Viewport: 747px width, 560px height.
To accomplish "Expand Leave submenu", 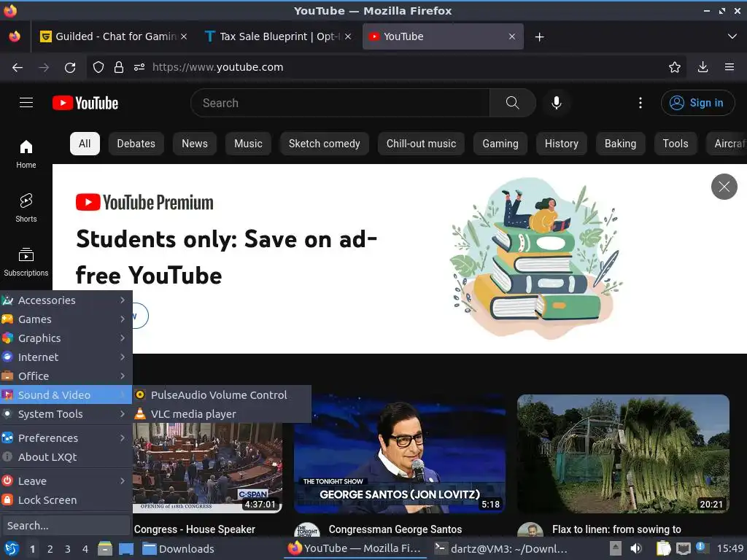I will click(66, 481).
